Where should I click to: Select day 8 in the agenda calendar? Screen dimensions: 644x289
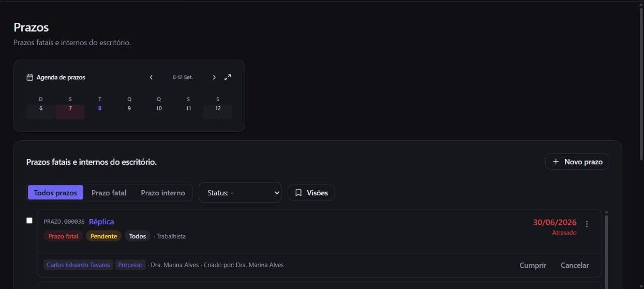(x=100, y=108)
